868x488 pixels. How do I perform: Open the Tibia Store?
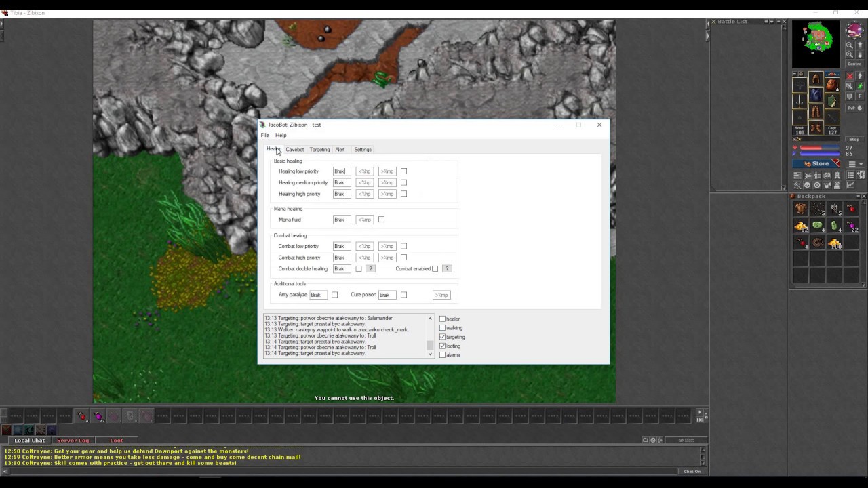click(x=817, y=164)
